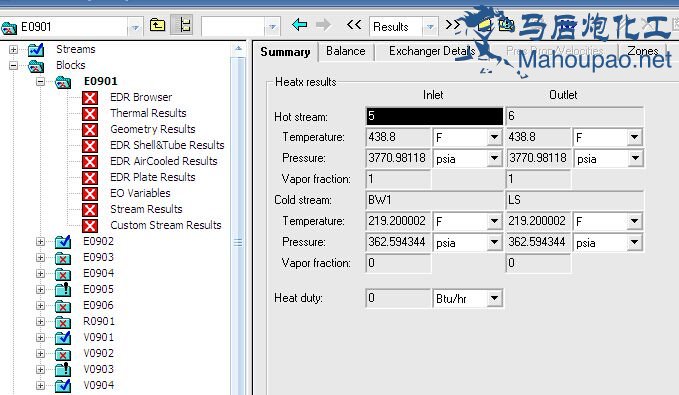Click red X icon beside Stream Results
Image resolution: width=679 pixels, height=395 pixels.
point(90,210)
